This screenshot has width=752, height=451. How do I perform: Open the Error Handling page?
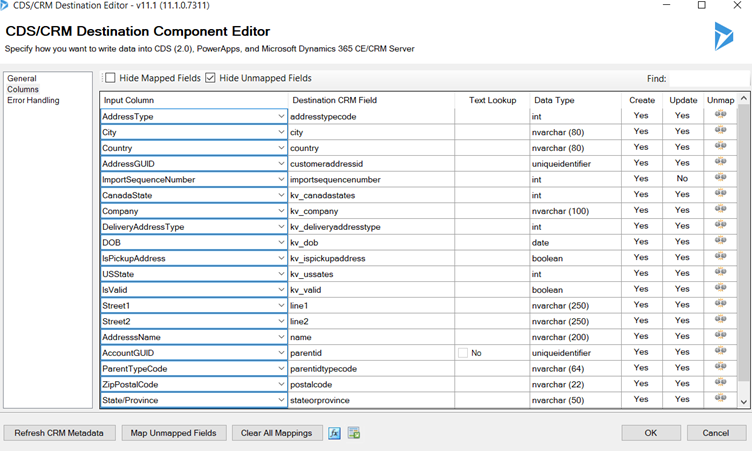pyautogui.click(x=33, y=100)
